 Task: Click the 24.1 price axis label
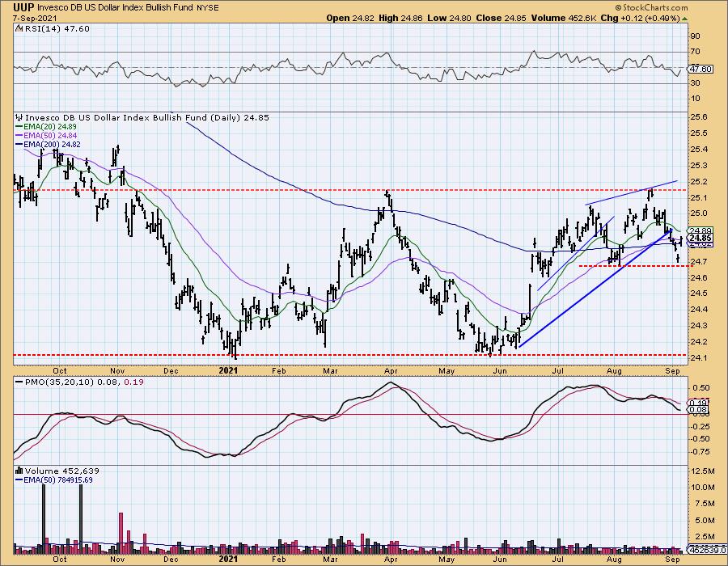click(x=700, y=358)
